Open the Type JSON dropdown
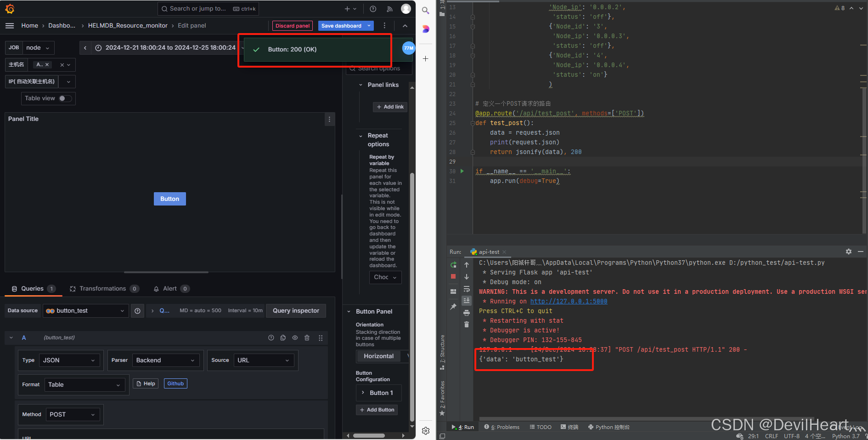 (x=69, y=360)
